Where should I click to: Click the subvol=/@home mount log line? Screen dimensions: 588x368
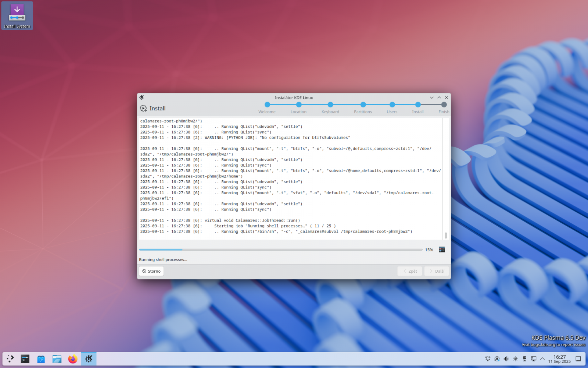[x=290, y=173]
